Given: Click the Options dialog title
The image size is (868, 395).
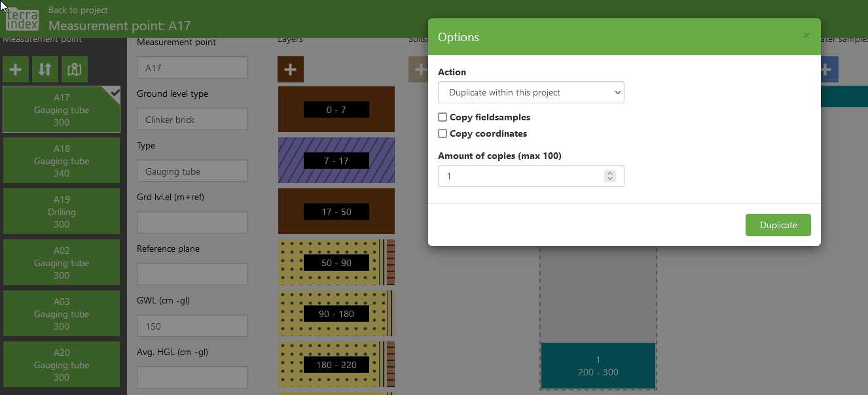Looking at the screenshot, I should 458,37.
